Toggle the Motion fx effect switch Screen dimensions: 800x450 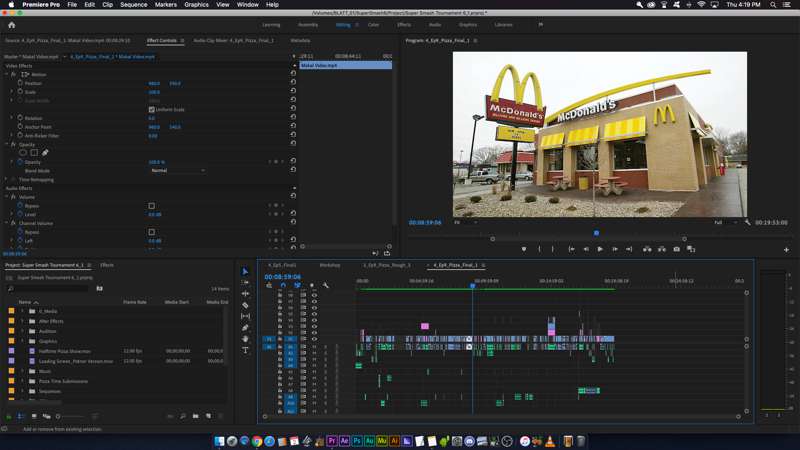(14, 74)
